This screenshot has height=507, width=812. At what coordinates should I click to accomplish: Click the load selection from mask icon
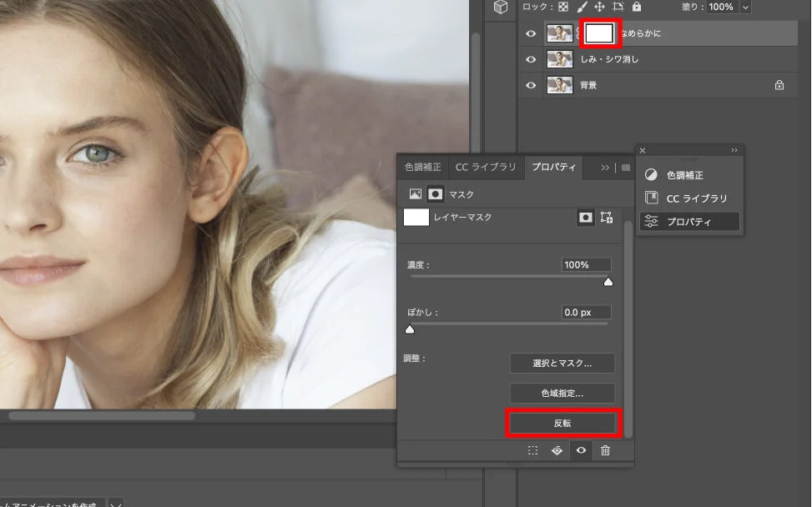click(532, 450)
